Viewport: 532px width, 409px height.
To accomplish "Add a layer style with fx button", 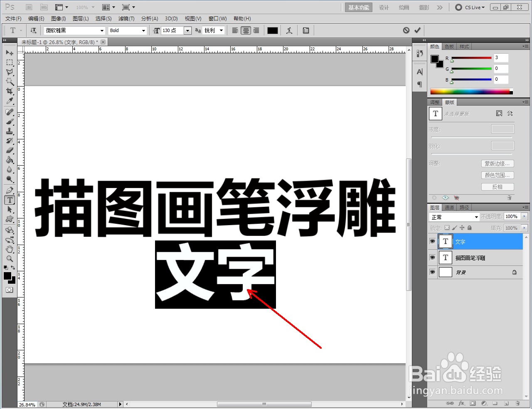I will pyautogui.click(x=461, y=403).
